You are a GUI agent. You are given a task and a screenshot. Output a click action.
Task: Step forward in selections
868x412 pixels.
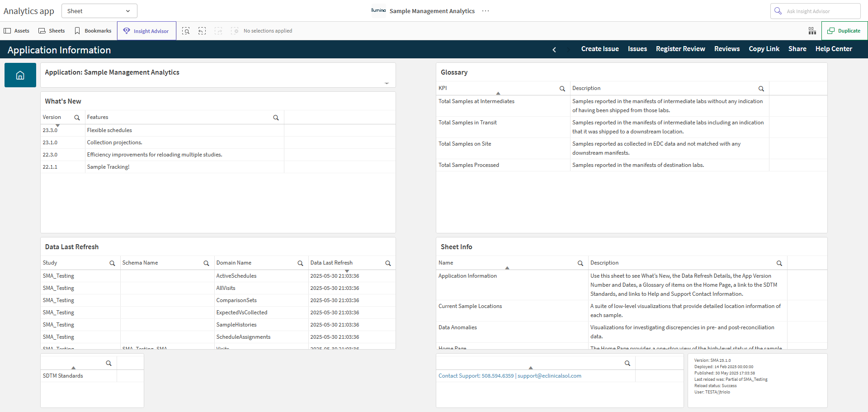point(218,31)
